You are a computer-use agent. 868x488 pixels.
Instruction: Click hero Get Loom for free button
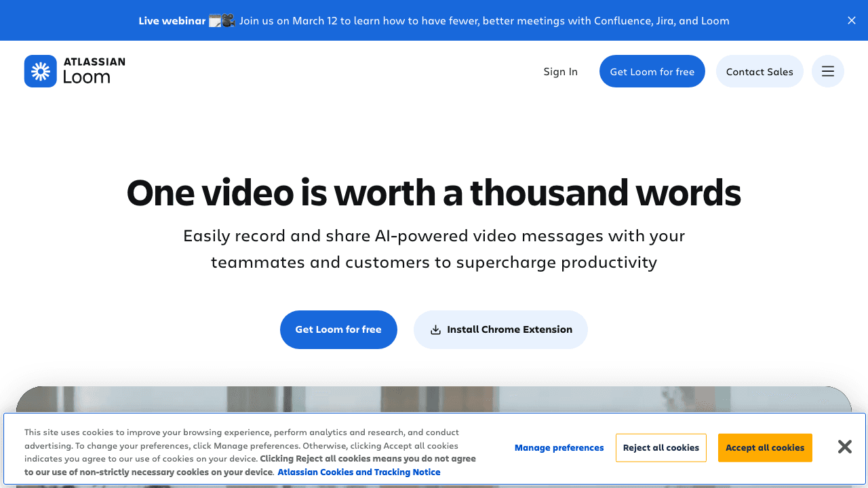(x=338, y=329)
